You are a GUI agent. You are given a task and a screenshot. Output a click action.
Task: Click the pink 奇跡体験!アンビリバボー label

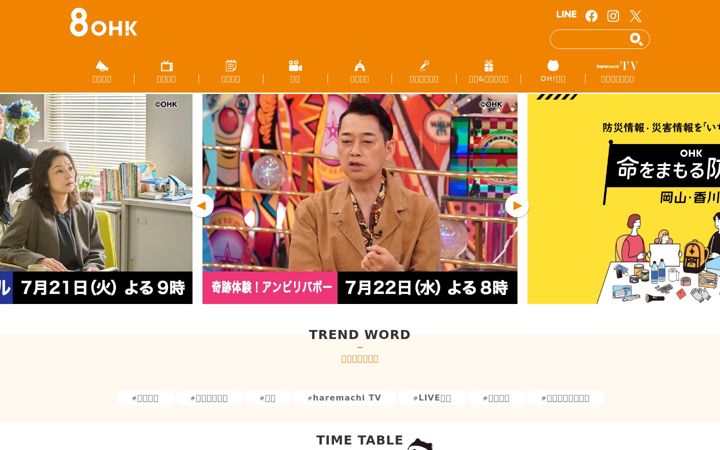(270, 288)
